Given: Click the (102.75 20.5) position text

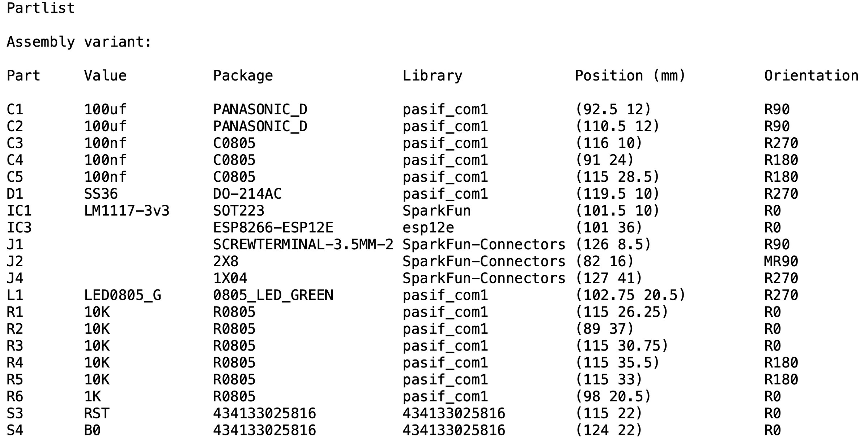Looking at the screenshot, I should click(630, 296).
